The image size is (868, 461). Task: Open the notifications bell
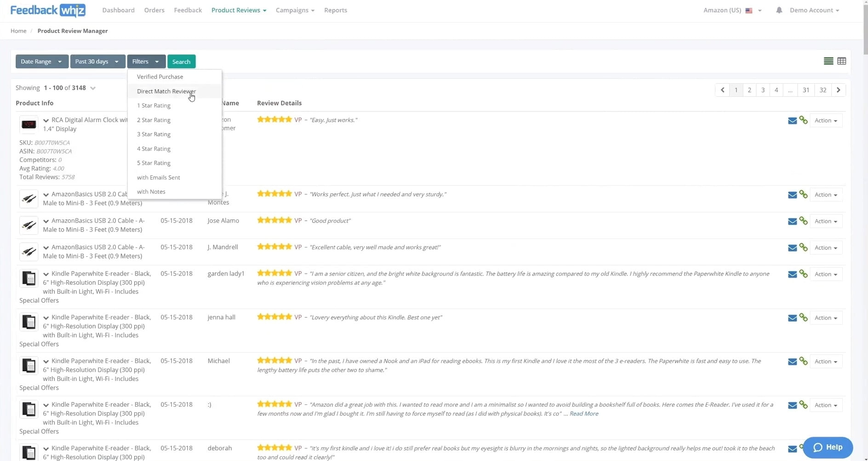[779, 10]
